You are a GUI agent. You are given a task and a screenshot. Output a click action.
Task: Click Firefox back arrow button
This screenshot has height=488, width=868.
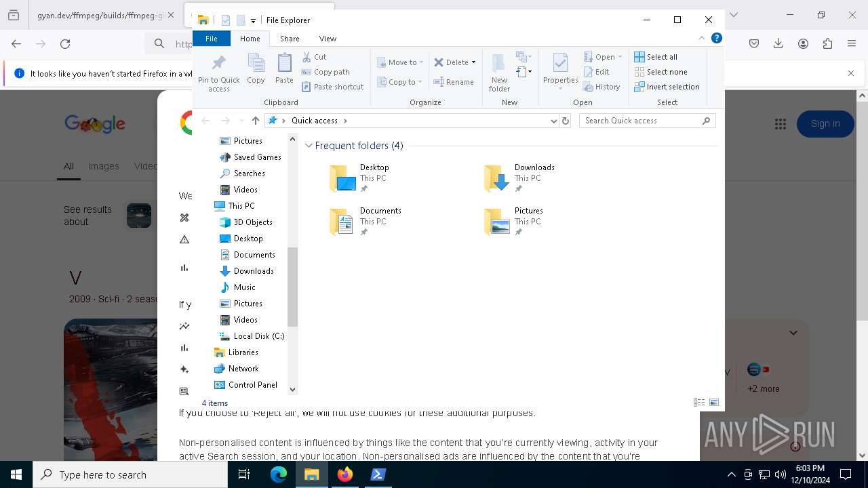tap(16, 44)
